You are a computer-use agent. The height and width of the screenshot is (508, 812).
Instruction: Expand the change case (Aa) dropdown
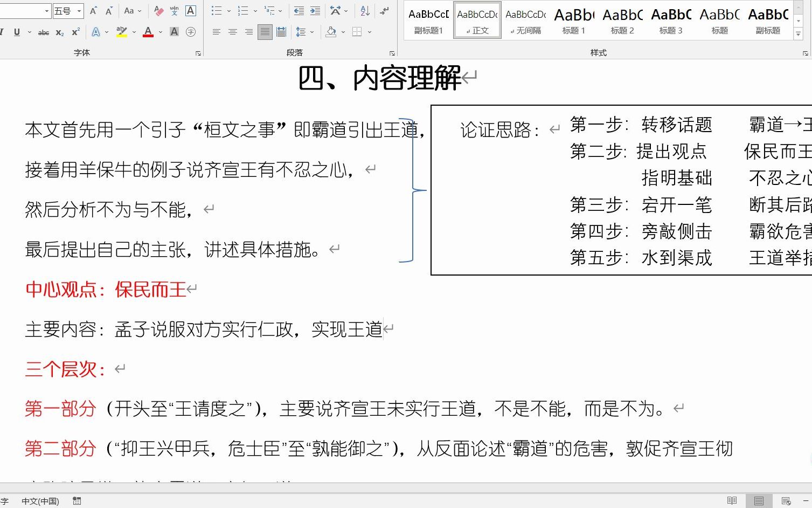pos(140,11)
